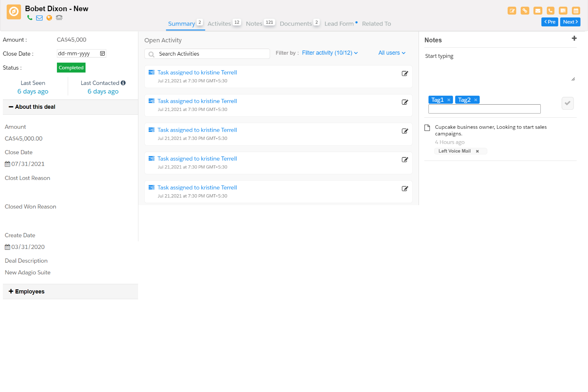This screenshot has width=588, height=392.
Task: Open the blue email envelope icon
Action: [39, 18]
